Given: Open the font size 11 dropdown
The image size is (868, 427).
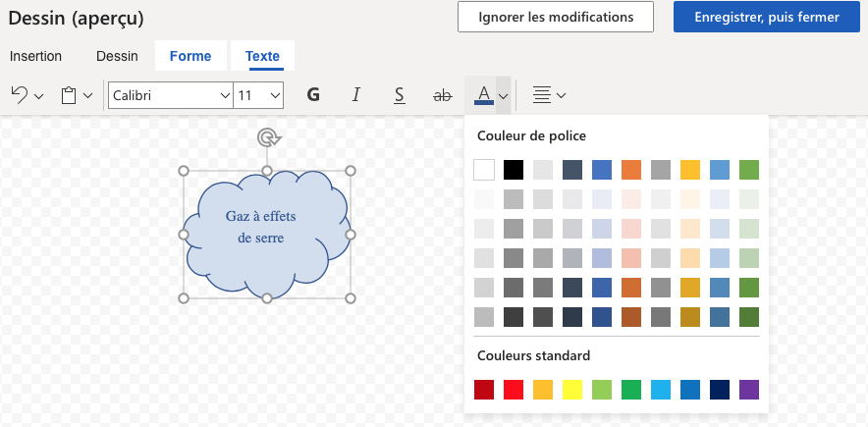Looking at the screenshot, I should click(x=258, y=95).
